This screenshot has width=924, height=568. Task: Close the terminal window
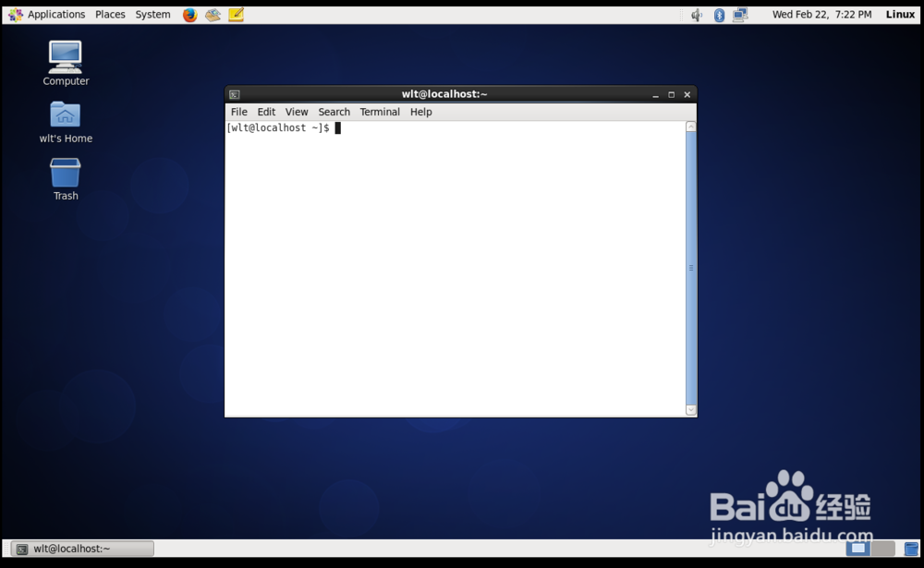pyautogui.click(x=687, y=94)
